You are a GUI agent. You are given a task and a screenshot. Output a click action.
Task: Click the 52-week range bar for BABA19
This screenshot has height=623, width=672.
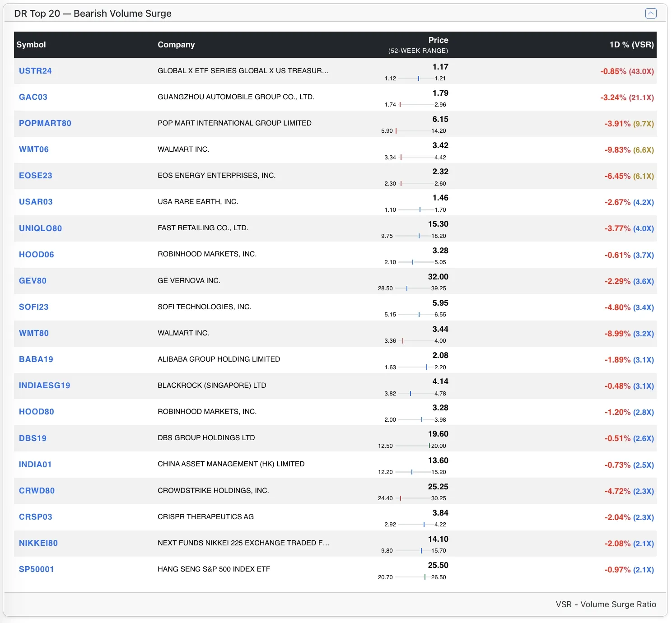415,367
